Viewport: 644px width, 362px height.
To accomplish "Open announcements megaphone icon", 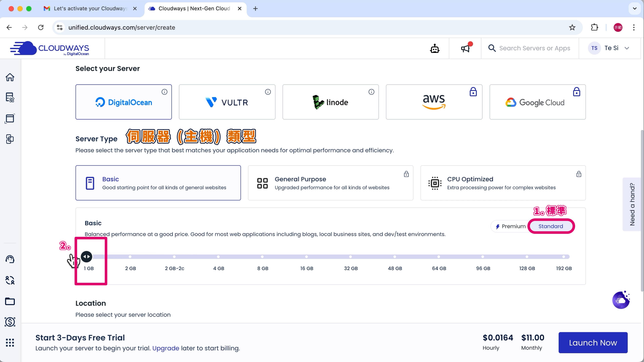I will coord(465,48).
